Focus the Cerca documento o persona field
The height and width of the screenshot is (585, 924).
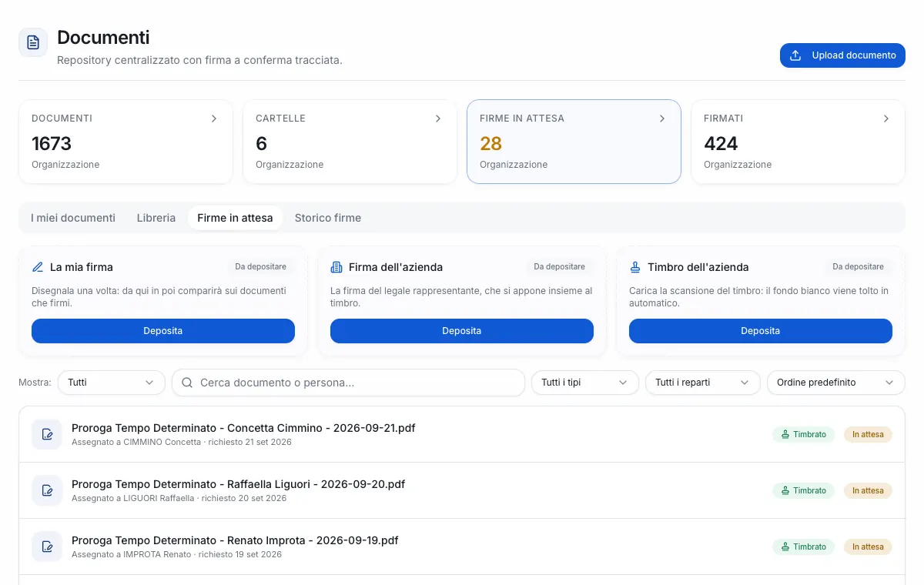coord(348,383)
